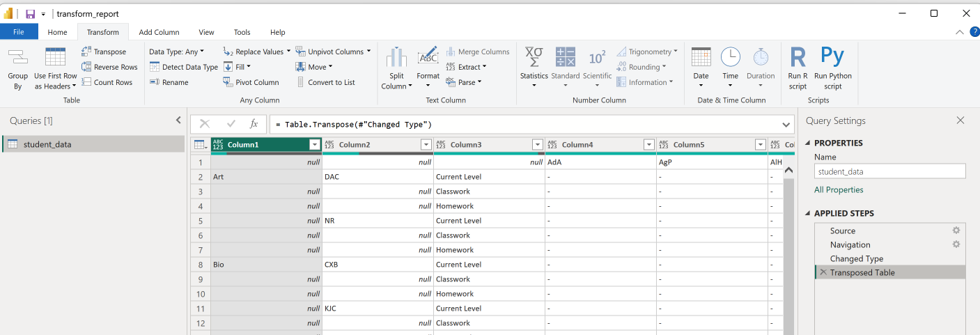Click Convert to List

(325, 82)
